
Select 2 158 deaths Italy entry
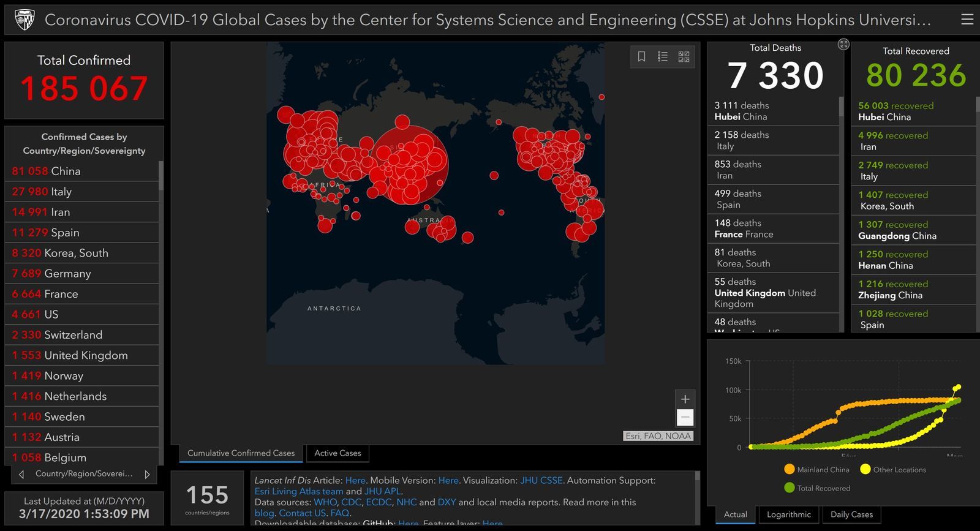[774, 140]
